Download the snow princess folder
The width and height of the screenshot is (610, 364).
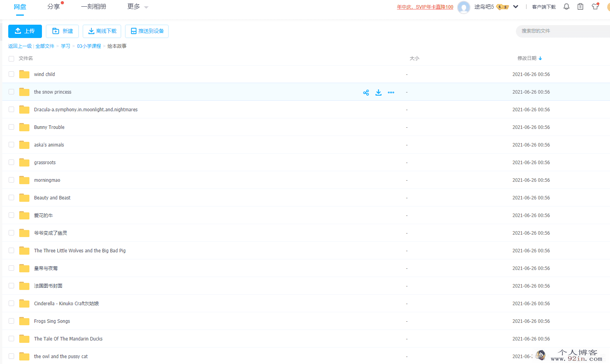click(378, 92)
